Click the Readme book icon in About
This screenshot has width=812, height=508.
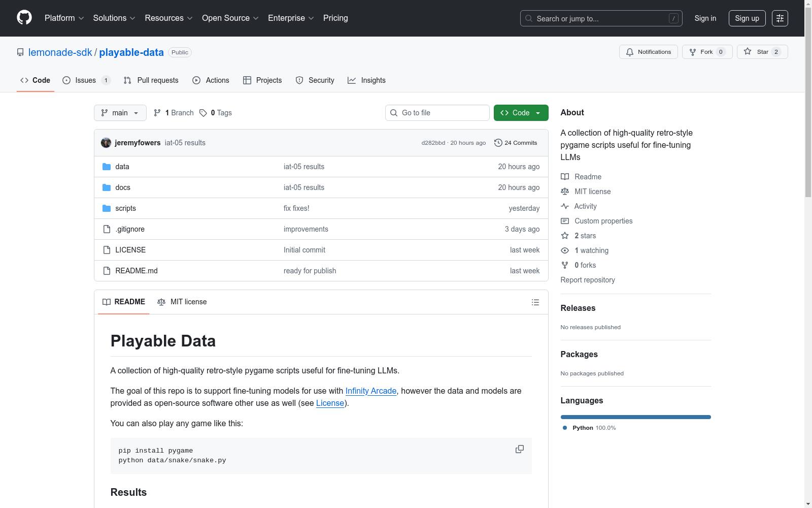click(x=565, y=177)
